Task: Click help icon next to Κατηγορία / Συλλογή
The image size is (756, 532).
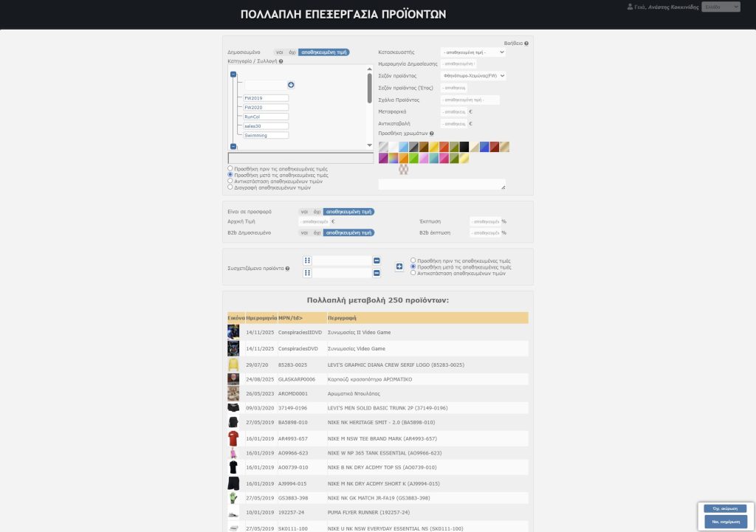Action: coord(281,61)
